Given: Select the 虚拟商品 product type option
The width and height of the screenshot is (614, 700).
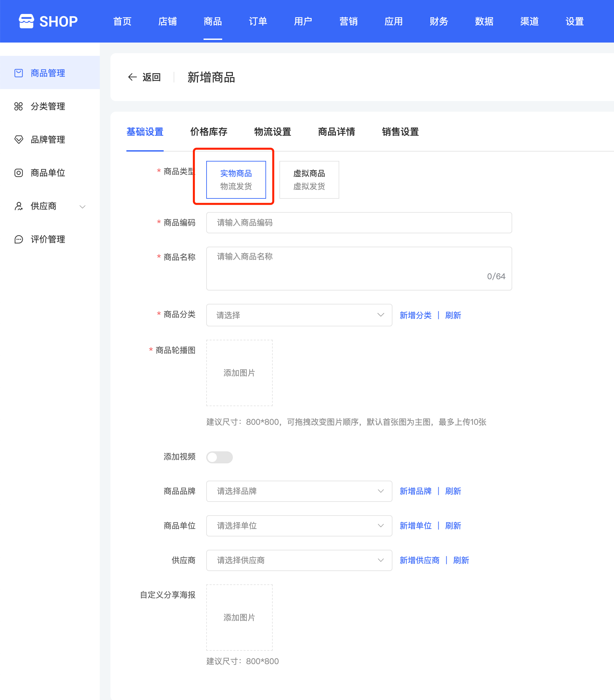Looking at the screenshot, I should tap(309, 180).
